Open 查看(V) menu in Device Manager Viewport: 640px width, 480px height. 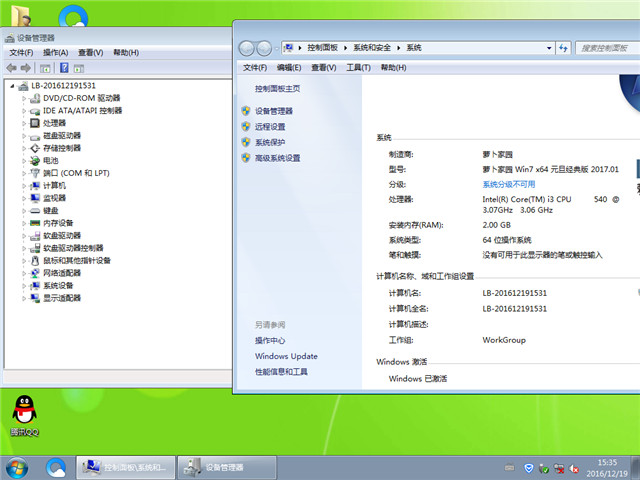click(91, 53)
